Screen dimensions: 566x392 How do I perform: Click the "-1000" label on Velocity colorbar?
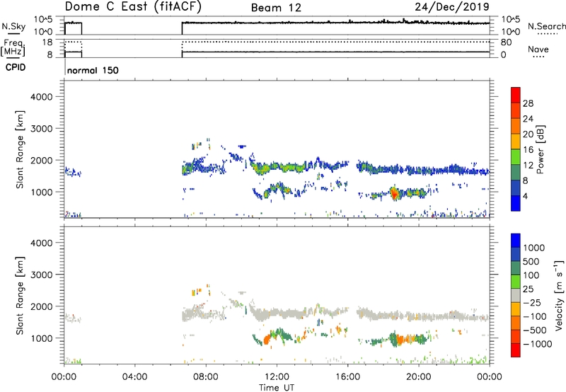tap(537, 344)
